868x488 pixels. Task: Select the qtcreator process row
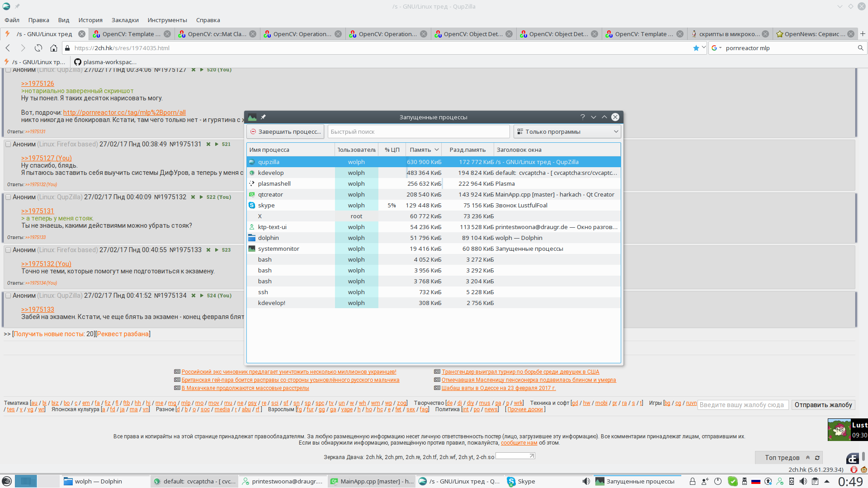[434, 194]
